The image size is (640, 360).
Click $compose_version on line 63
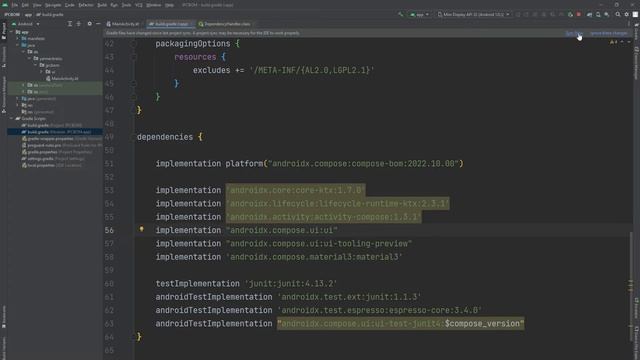482,324
